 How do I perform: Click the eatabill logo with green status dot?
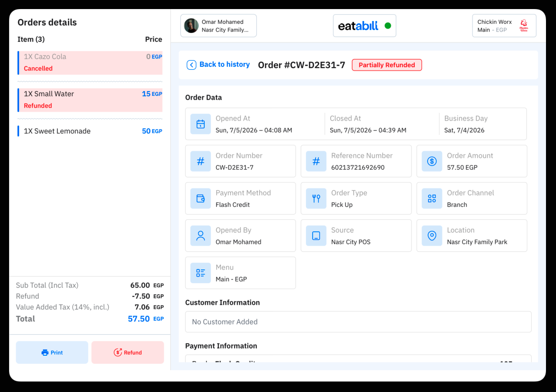(365, 26)
